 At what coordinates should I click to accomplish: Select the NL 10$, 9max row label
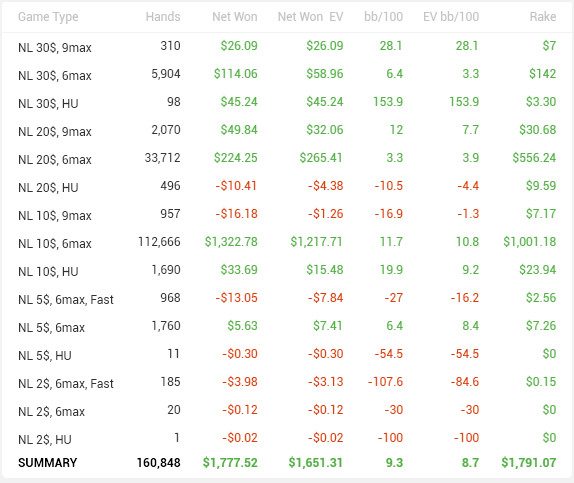pyautogui.click(x=55, y=216)
